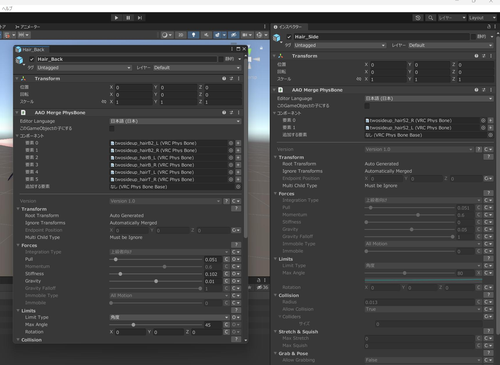
Task: Click the Gravity slider in Hair_Back window
Action: (156, 281)
